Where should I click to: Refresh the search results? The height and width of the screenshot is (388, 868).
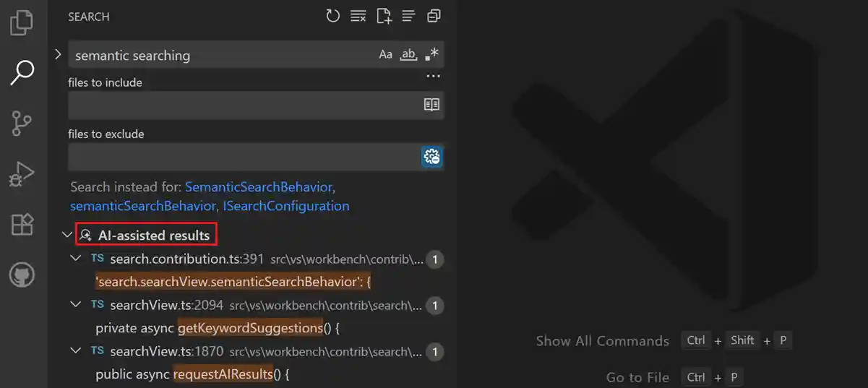(332, 16)
